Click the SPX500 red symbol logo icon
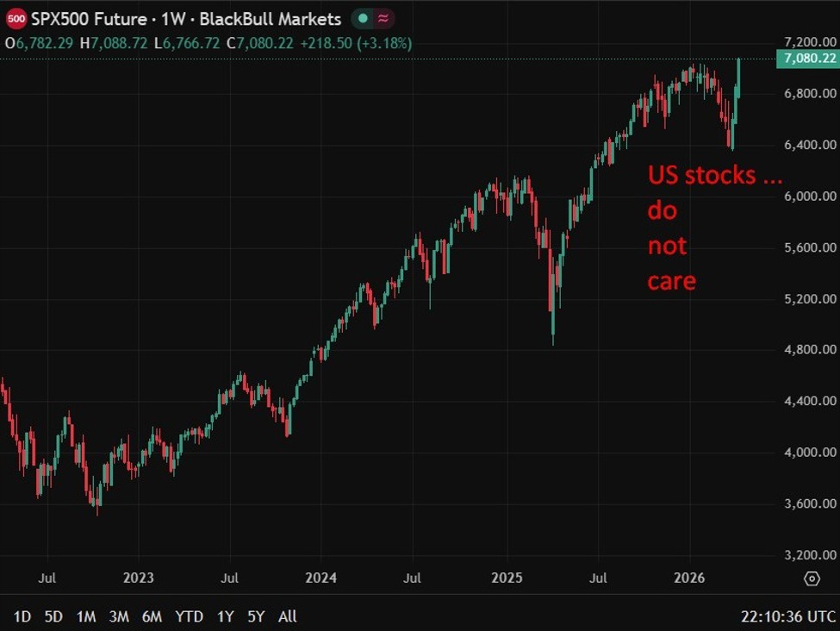The height and width of the screenshot is (631, 840). pyautogui.click(x=16, y=18)
